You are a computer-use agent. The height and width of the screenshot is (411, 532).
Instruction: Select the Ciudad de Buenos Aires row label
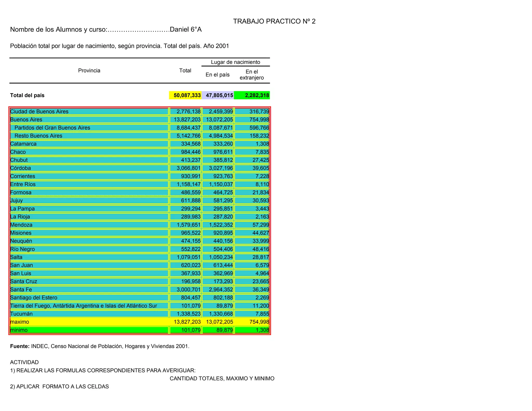tap(39, 111)
